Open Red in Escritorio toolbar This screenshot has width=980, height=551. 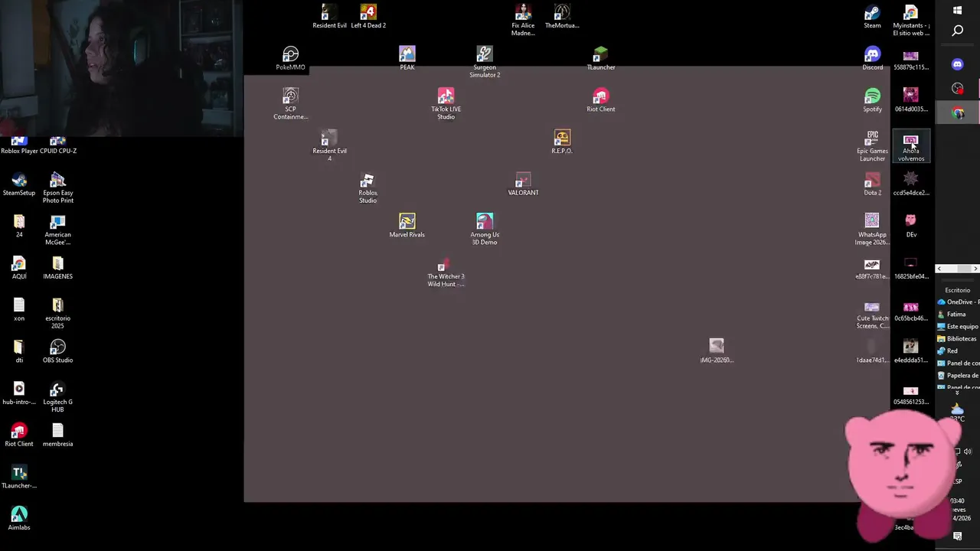coord(948,350)
